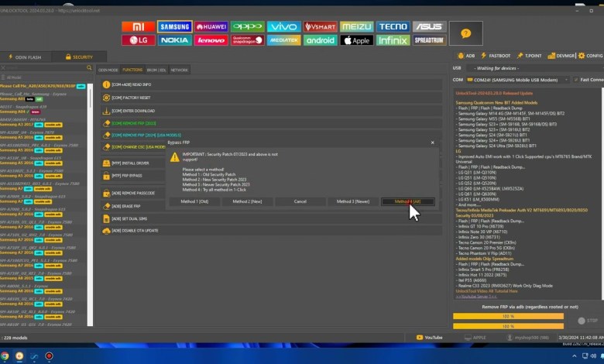Select the Xiaomi MI brand logo
This screenshot has height=364, width=604.
pyautogui.click(x=139, y=26)
